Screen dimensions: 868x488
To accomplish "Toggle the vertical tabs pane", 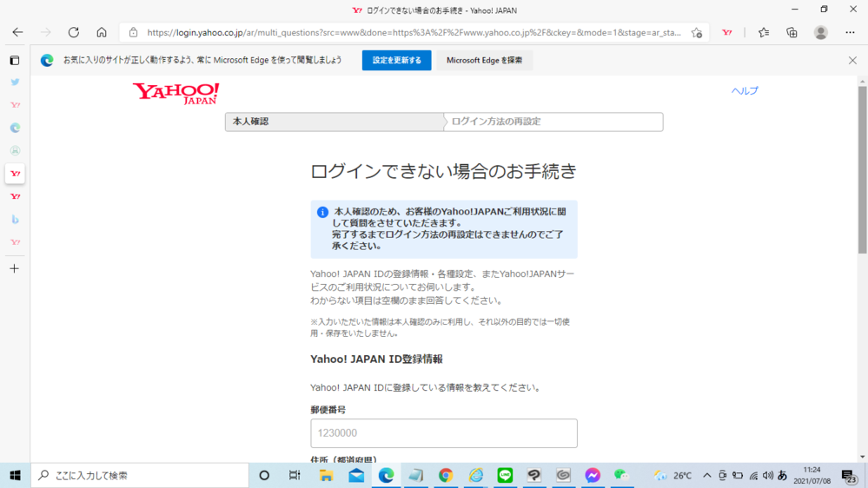I will click(15, 60).
